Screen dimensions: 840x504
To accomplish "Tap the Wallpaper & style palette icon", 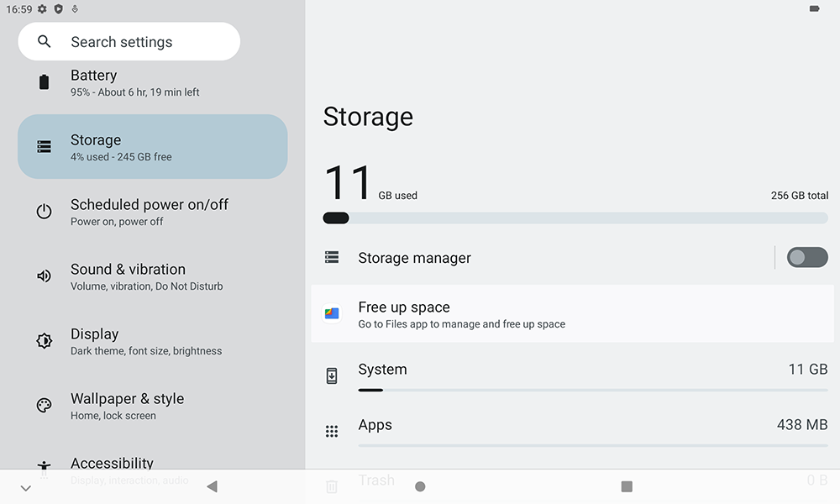I will point(45,406).
